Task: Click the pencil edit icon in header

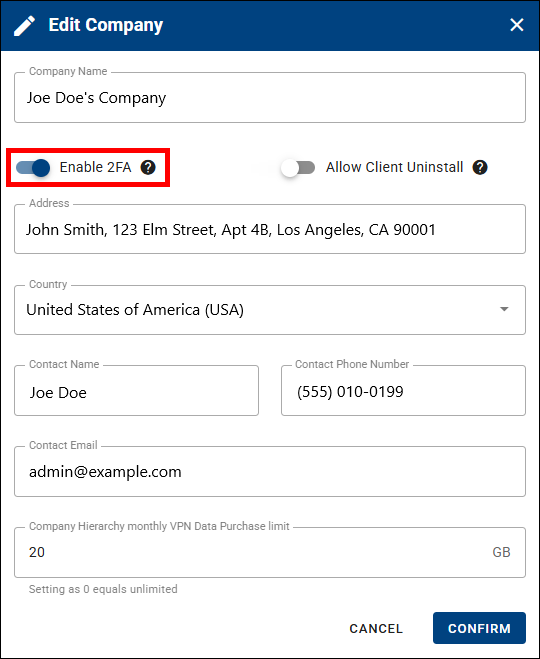Action: point(24,26)
